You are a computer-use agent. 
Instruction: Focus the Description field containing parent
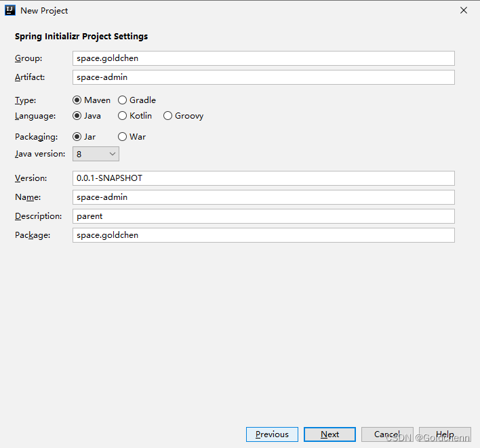[264, 216]
